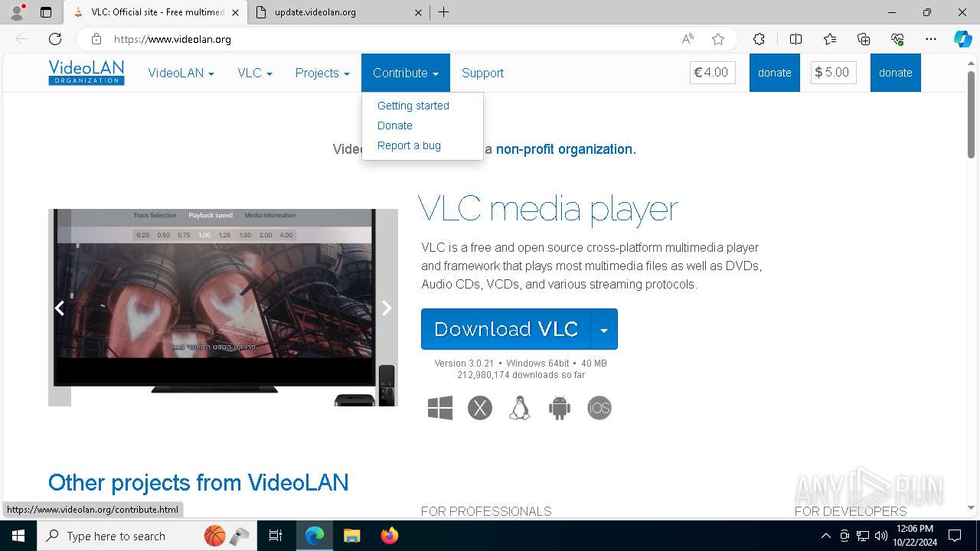Expand the Projects navigation dropdown

[x=322, y=73]
